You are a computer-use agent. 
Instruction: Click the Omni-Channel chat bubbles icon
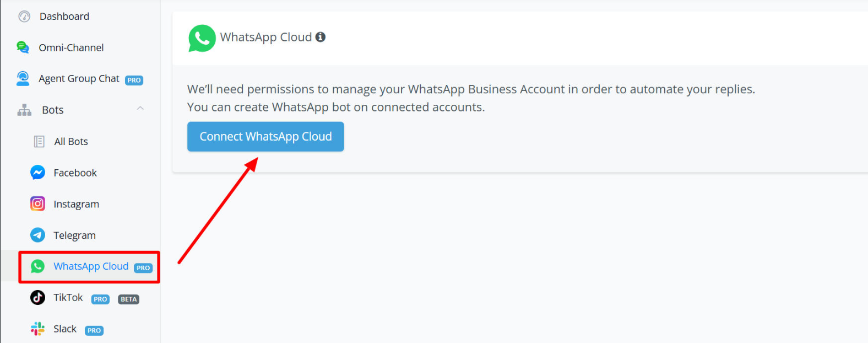pos(23,47)
